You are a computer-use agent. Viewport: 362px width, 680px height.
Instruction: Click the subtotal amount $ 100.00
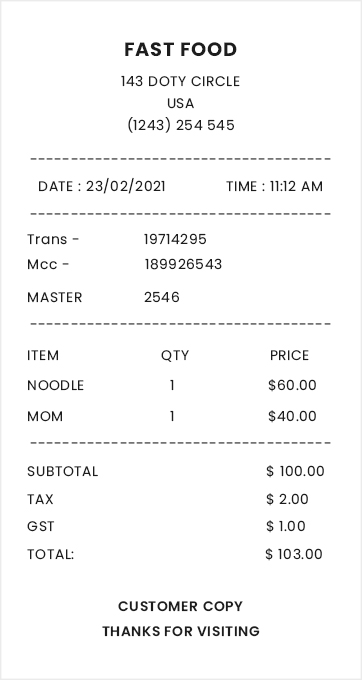(x=295, y=471)
